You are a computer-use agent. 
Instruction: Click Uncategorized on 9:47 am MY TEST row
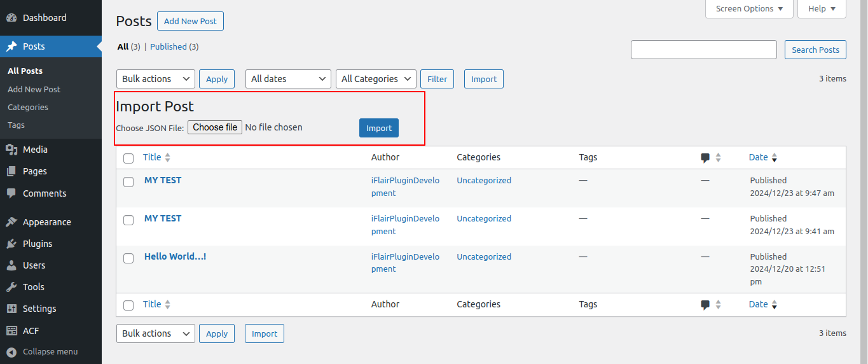point(484,180)
